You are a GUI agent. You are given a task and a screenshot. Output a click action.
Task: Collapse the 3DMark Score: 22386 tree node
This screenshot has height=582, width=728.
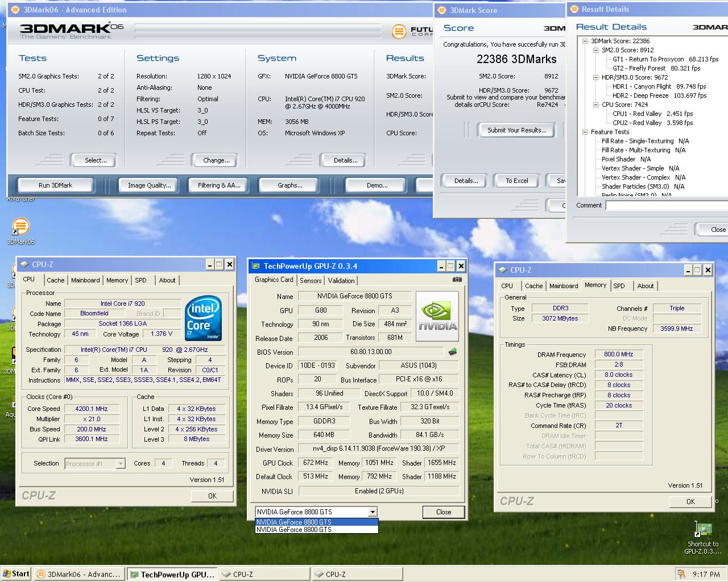click(585, 41)
